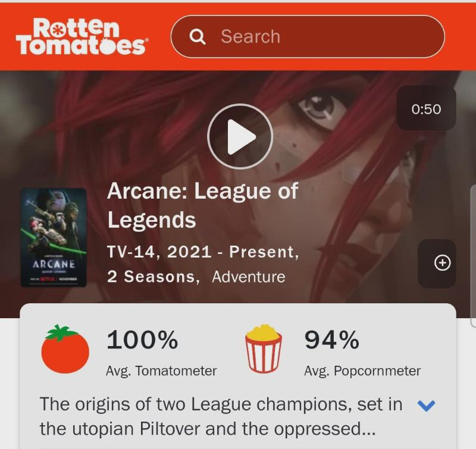This screenshot has width=476, height=449.
Task: Select the Arcane: League of Legends title
Action: coord(203,205)
